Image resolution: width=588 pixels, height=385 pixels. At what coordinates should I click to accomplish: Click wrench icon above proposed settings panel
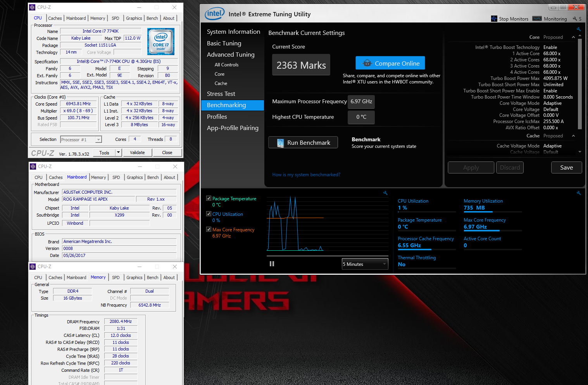tap(579, 29)
